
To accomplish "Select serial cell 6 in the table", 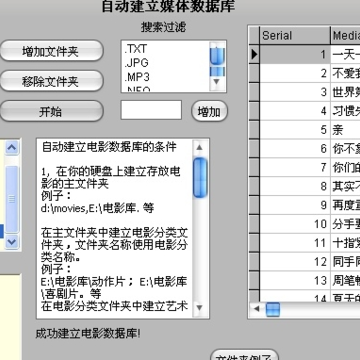I will (x=295, y=149).
